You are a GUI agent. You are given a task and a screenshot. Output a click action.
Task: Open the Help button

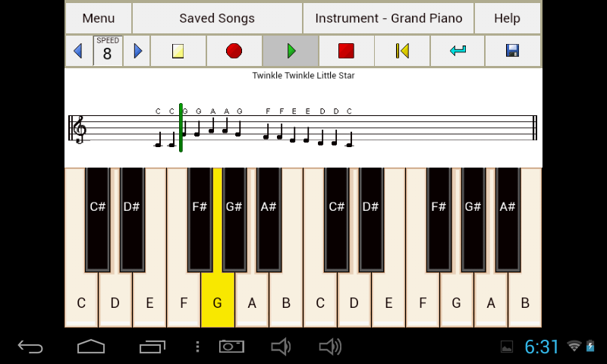(507, 18)
